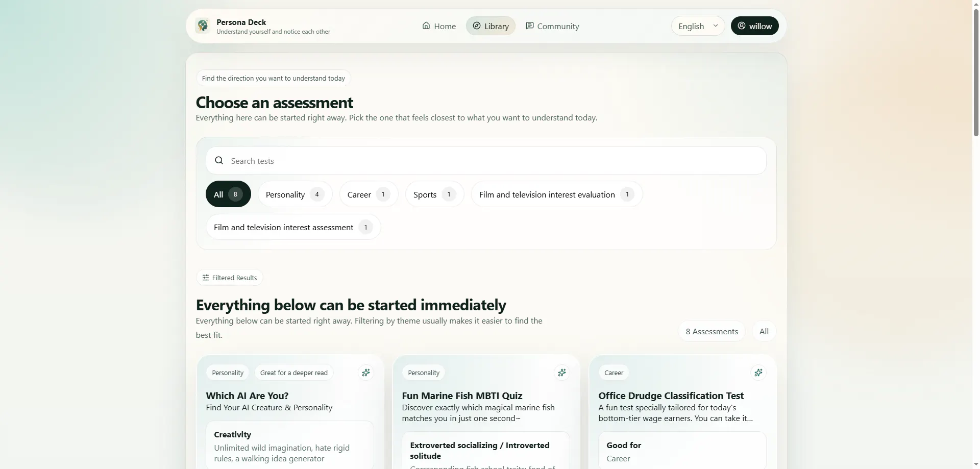The width and height of the screenshot is (980, 469).
Task: Open Which AI Are You? assessment title
Action: point(247,396)
